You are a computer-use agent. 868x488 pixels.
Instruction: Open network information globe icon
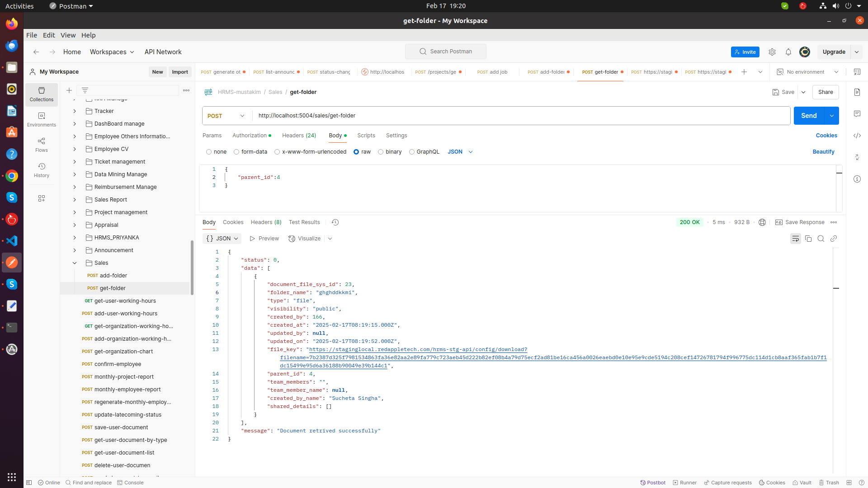coord(762,222)
